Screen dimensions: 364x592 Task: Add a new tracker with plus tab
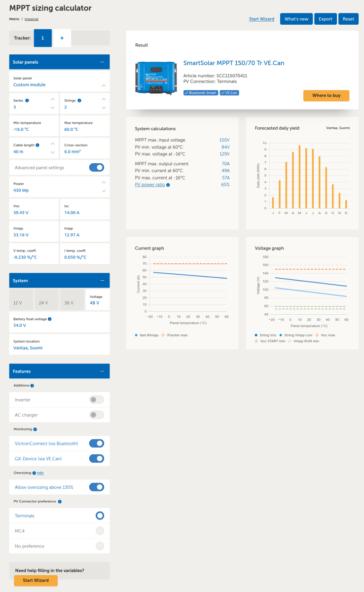(x=62, y=38)
